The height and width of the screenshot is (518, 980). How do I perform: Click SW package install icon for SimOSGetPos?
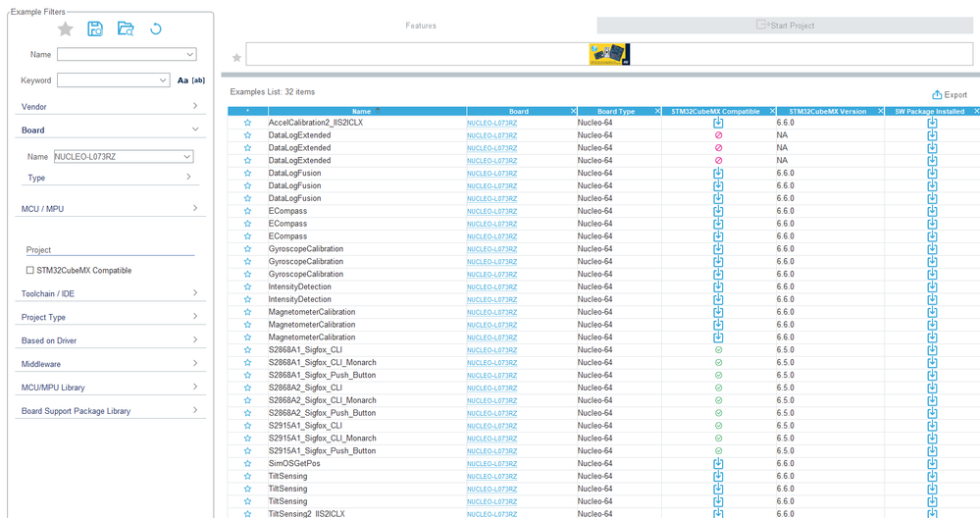pos(932,464)
